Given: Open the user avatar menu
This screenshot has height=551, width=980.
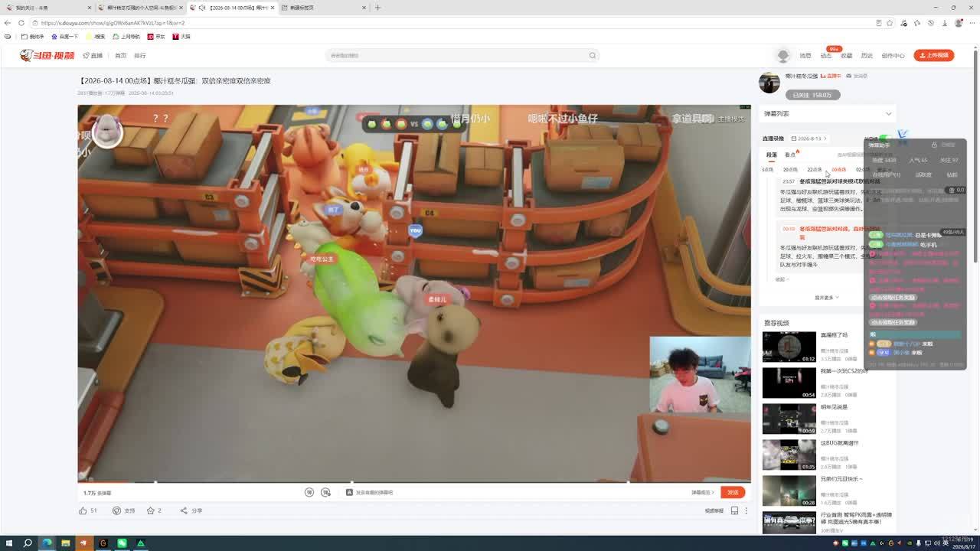Looking at the screenshot, I should 782,55.
